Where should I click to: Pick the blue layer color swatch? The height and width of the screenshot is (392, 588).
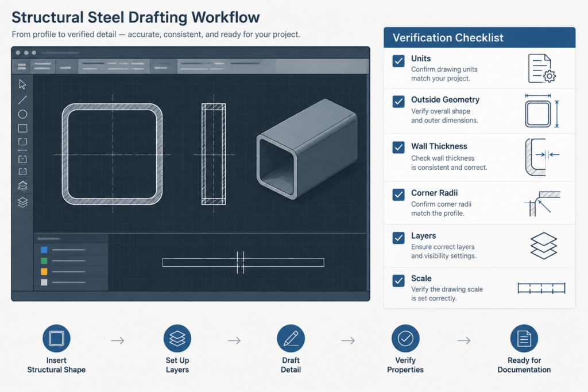click(44, 250)
